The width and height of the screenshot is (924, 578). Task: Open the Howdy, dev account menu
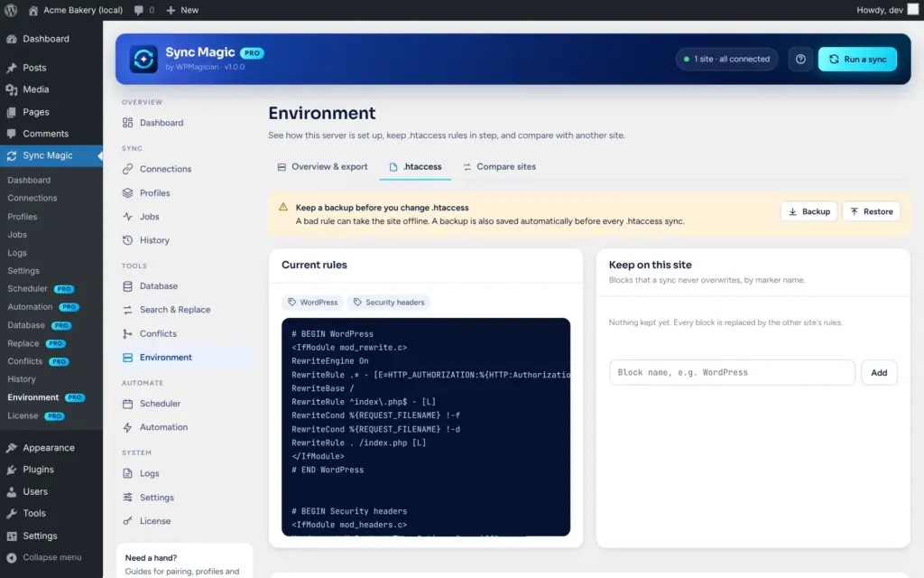tap(887, 10)
